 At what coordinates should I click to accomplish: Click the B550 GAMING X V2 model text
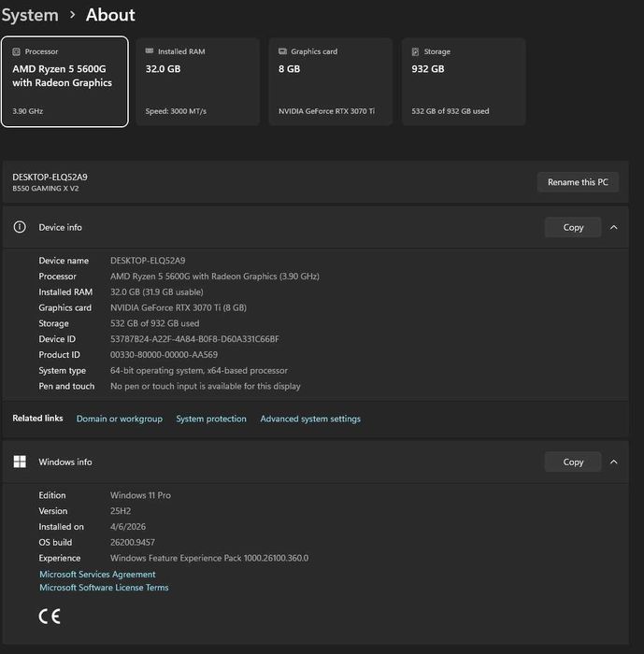pyautogui.click(x=46, y=189)
